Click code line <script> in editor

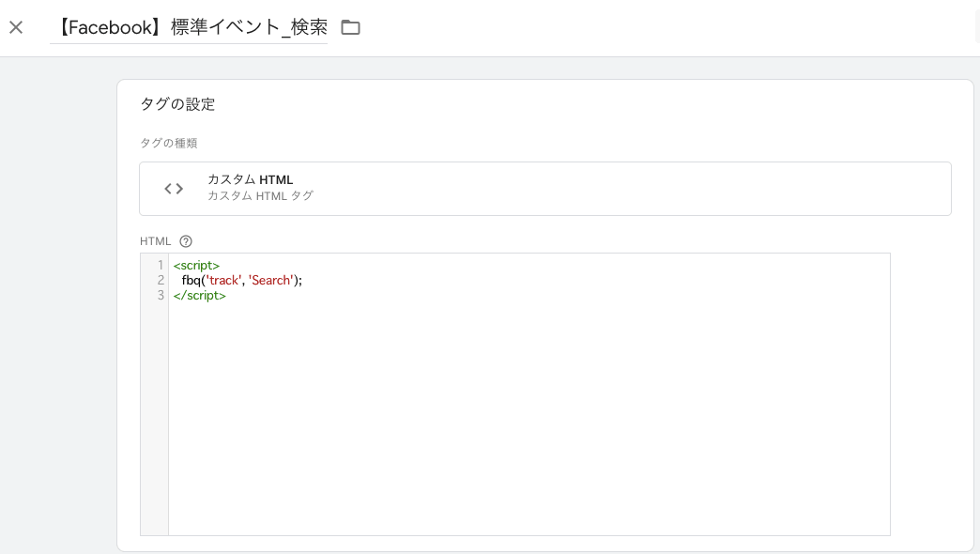(x=196, y=265)
